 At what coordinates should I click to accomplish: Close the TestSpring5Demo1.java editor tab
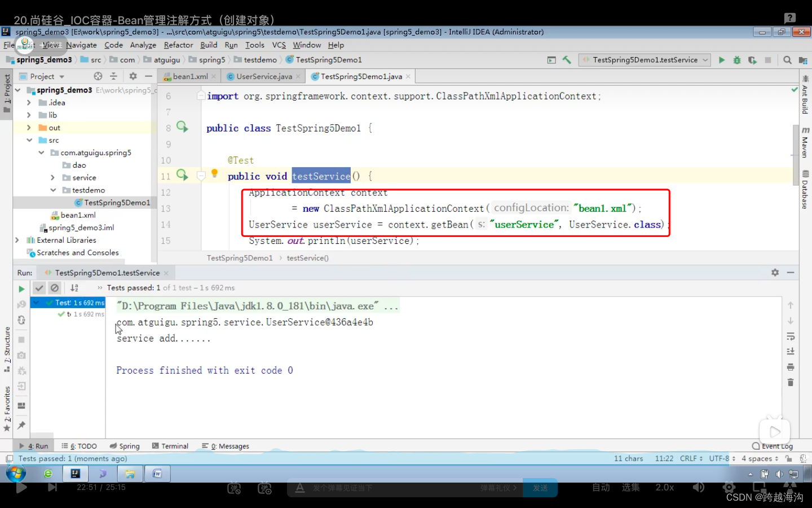408,76
